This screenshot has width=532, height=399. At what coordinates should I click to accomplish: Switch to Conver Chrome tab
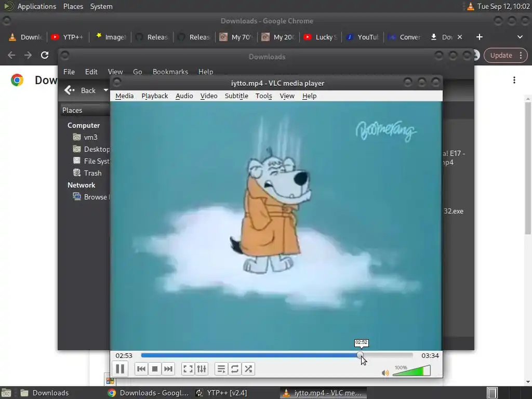coord(404,37)
